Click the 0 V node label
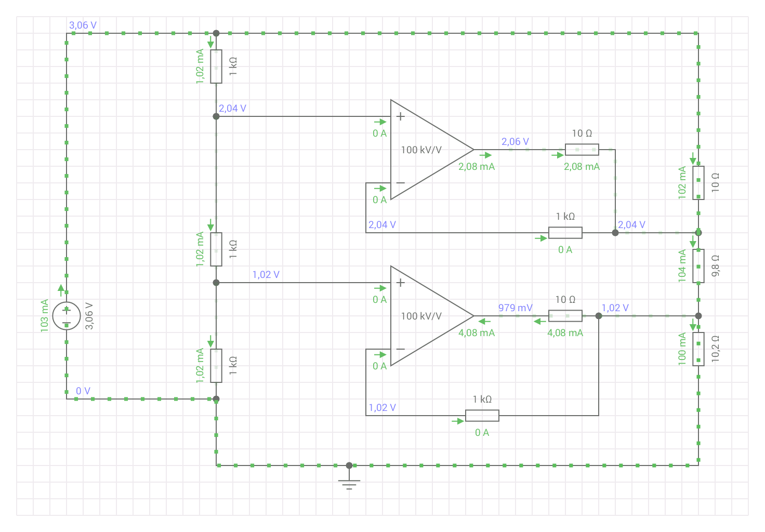 pyautogui.click(x=83, y=391)
